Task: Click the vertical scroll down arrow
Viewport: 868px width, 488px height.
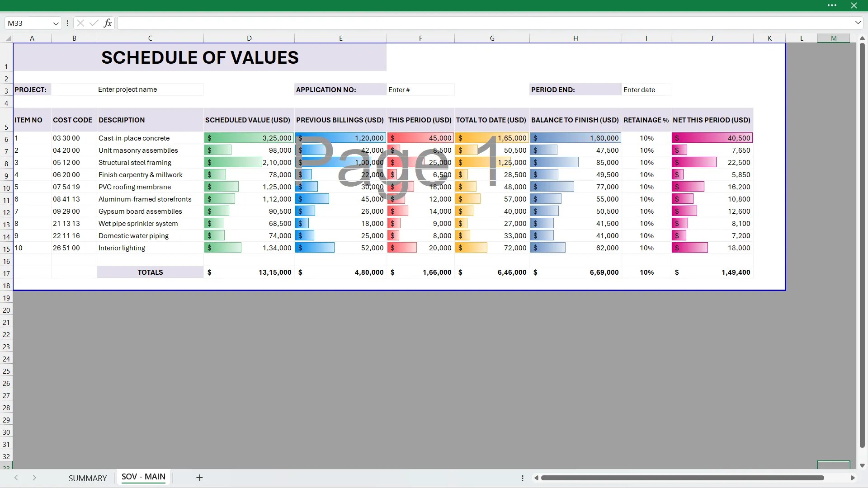Action: (862, 465)
